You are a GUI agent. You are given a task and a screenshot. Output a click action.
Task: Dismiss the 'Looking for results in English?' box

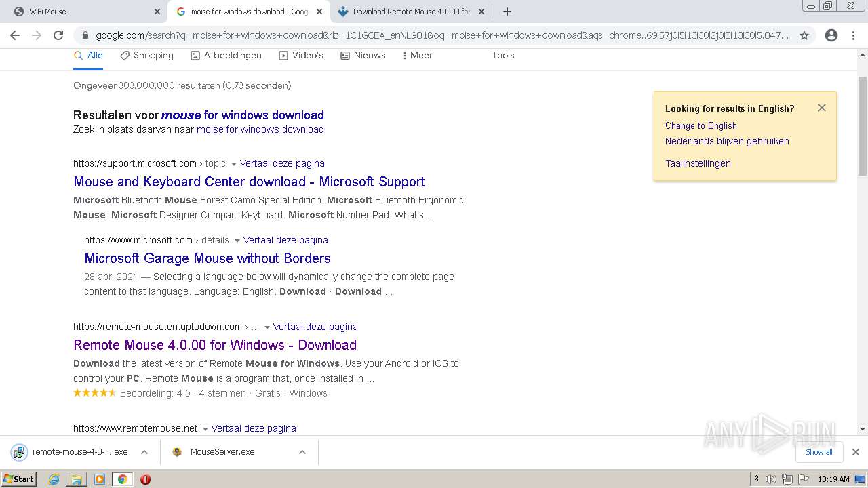pos(822,108)
